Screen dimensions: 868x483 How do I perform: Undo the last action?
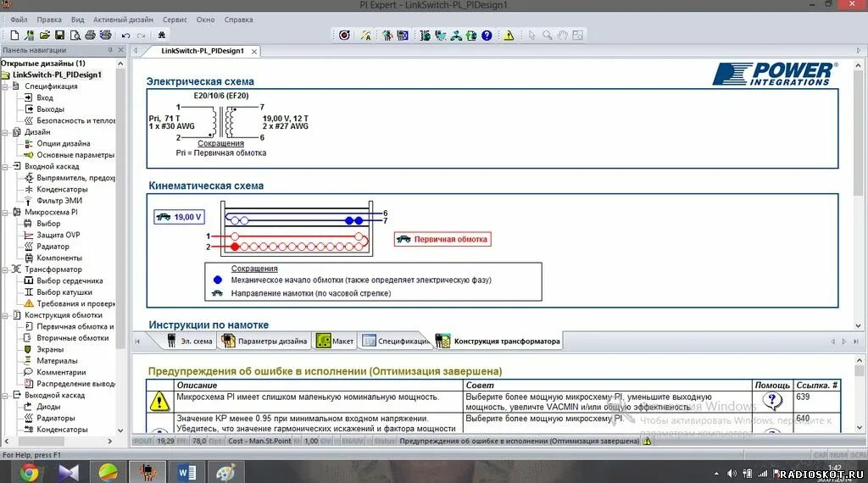click(x=126, y=36)
